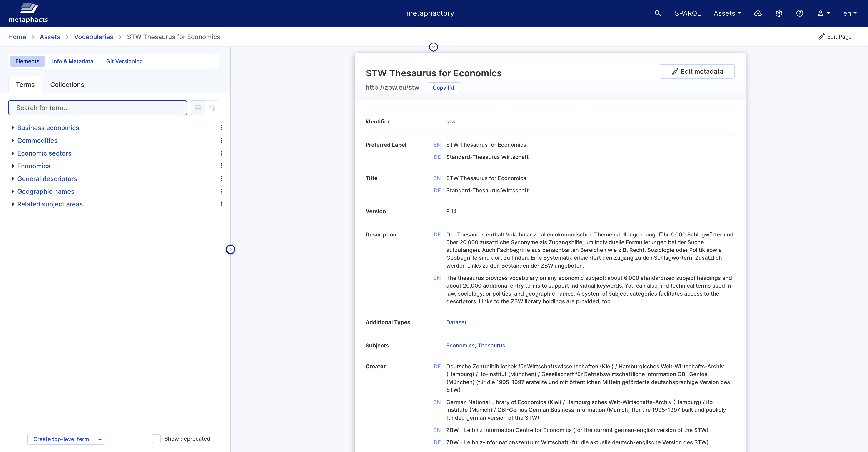Go to Home breadcrumb link

pos(17,37)
